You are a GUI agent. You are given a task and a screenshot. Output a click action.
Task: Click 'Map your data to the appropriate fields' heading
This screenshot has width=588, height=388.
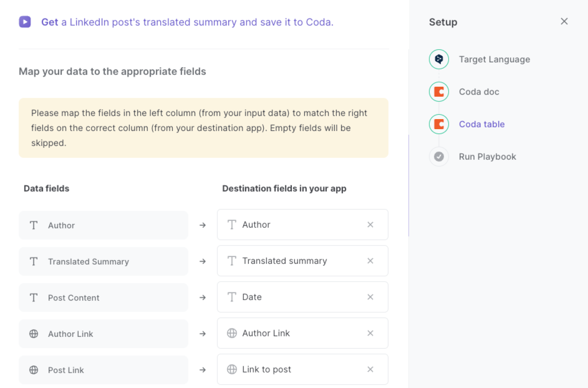tap(112, 71)
